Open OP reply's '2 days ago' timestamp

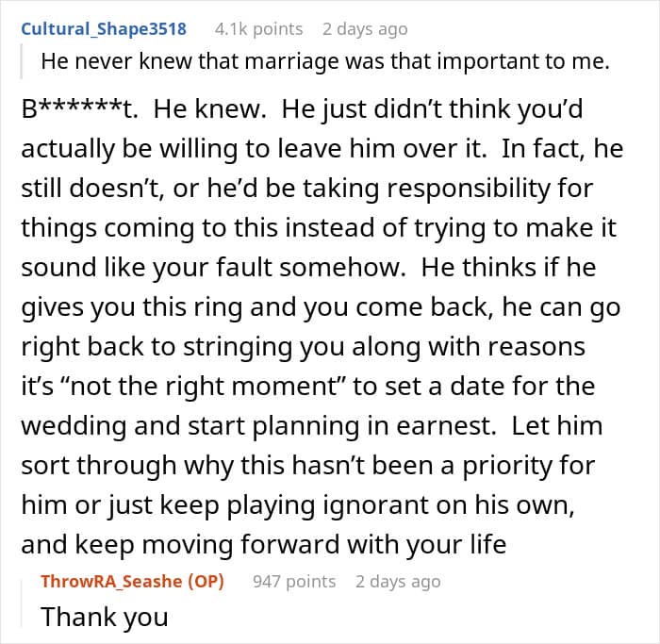[398, 581]
